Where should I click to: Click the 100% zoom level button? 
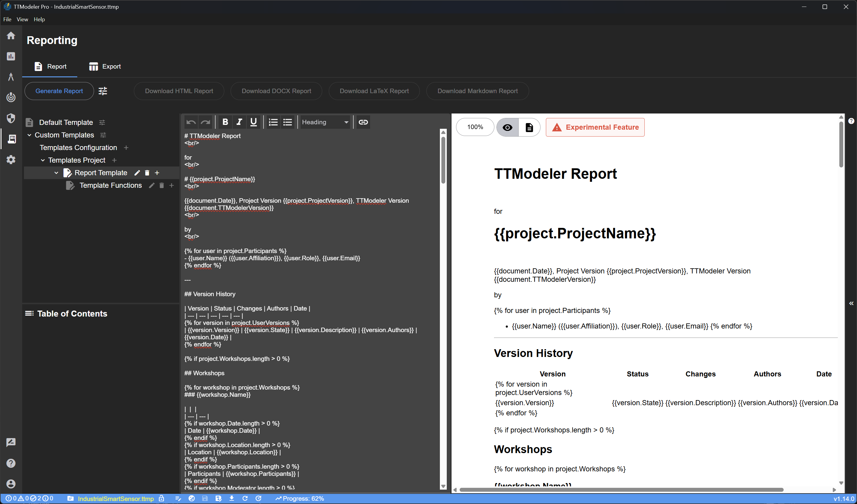click(x=475, y=127)
